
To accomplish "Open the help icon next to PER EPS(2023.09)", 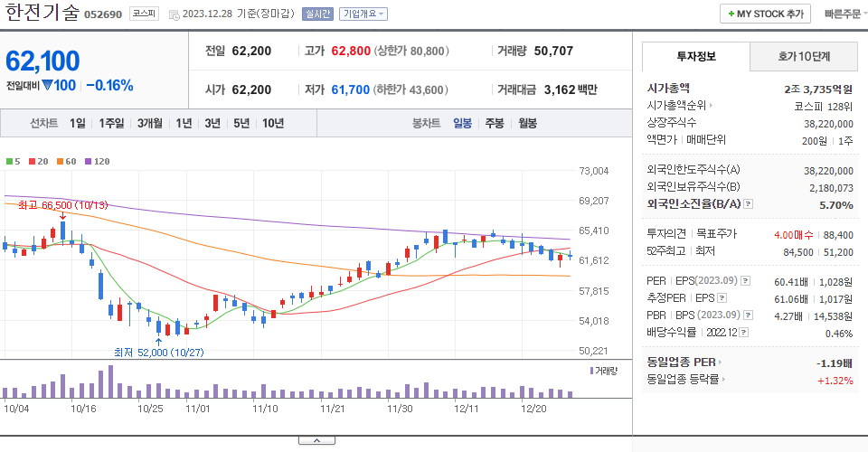I will click(746, 281).
